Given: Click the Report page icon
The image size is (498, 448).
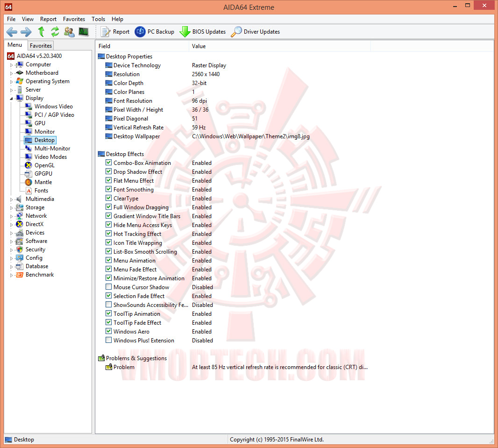Looking at the screenshot, I should [x=105, y=32].
